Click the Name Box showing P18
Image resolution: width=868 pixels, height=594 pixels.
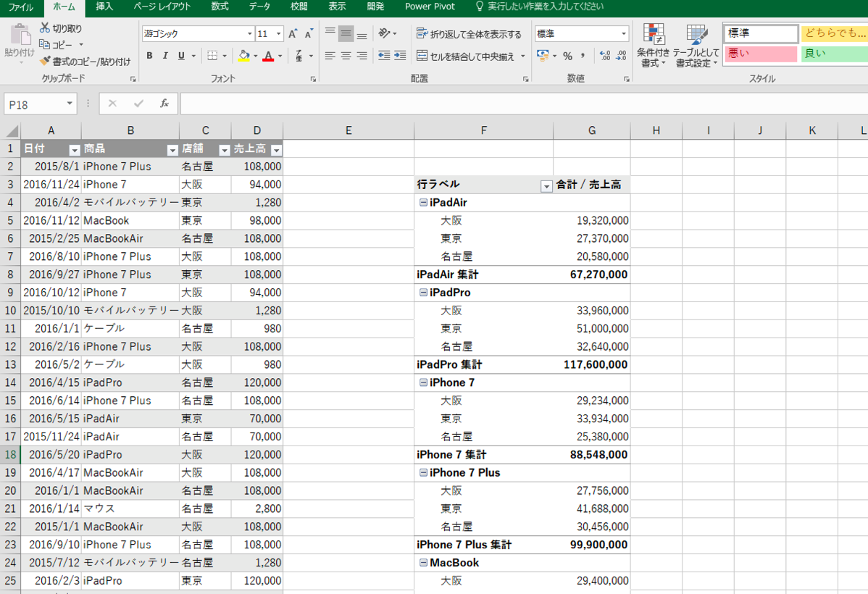click(x=34, y=104)
